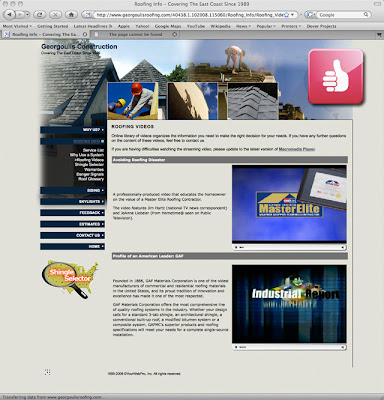
Task: Collapse the ROOFING INFO navigation section
Action: click(73, 141)
